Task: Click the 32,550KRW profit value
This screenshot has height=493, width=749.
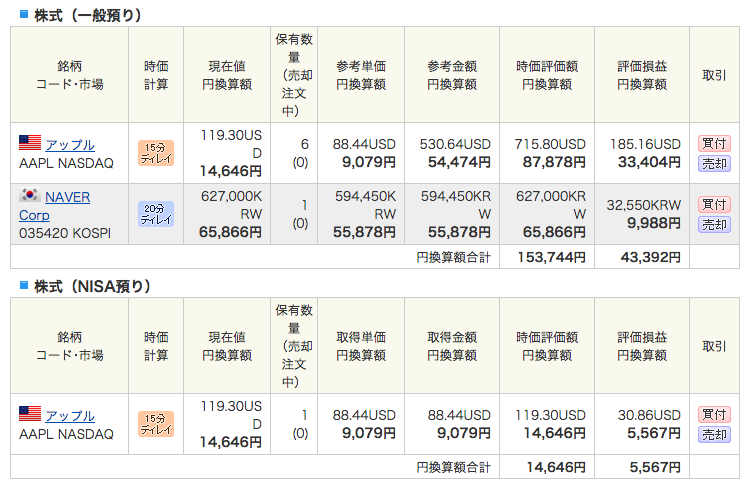Action: [644, 205]
